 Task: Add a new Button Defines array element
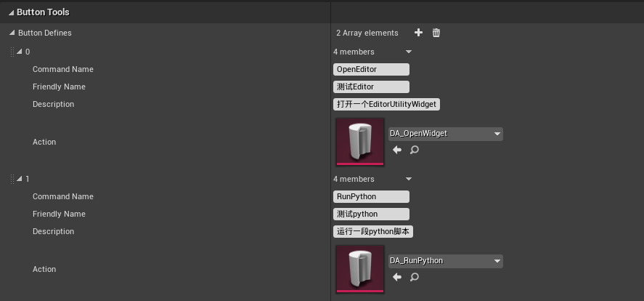tap(418, 33)
